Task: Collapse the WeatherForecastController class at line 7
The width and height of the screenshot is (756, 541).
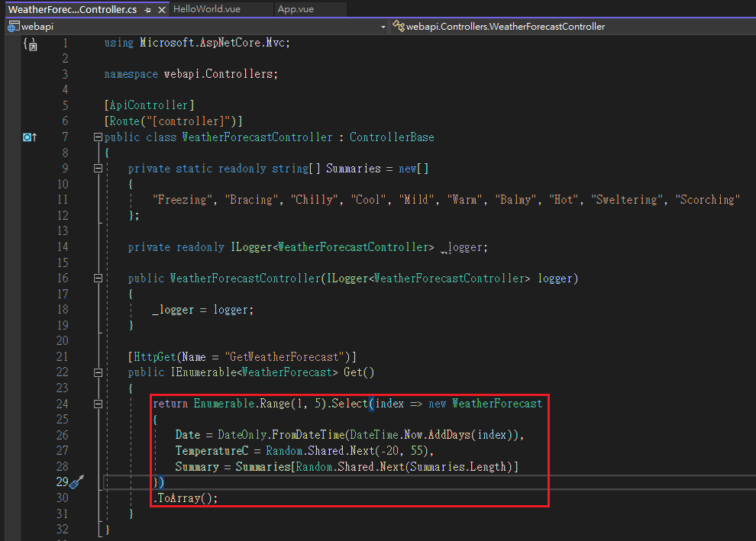Action: coord(98,137)
